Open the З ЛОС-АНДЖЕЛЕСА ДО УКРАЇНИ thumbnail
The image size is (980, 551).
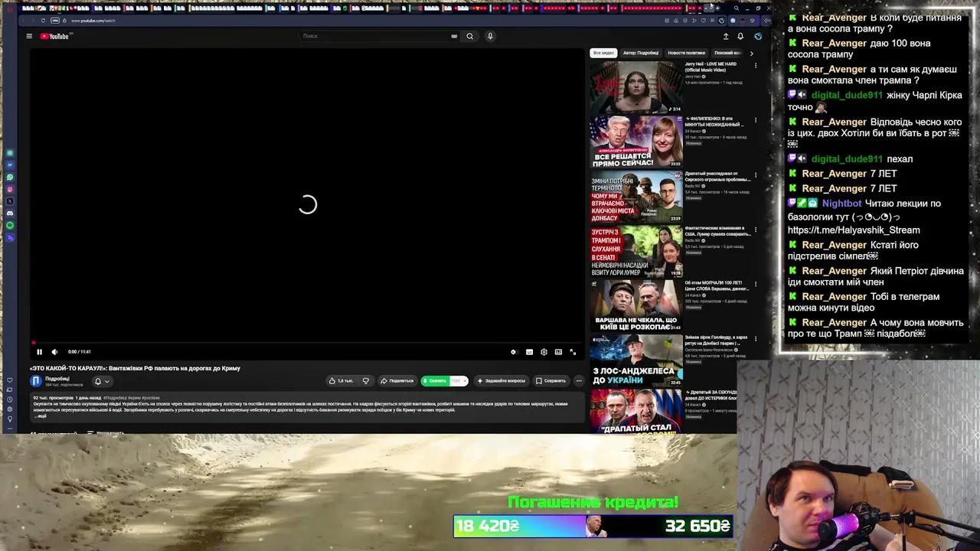[635, 360]
